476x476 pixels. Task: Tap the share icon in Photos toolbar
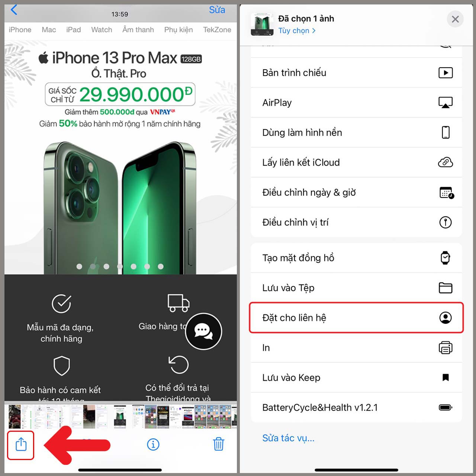click(21, 444)
